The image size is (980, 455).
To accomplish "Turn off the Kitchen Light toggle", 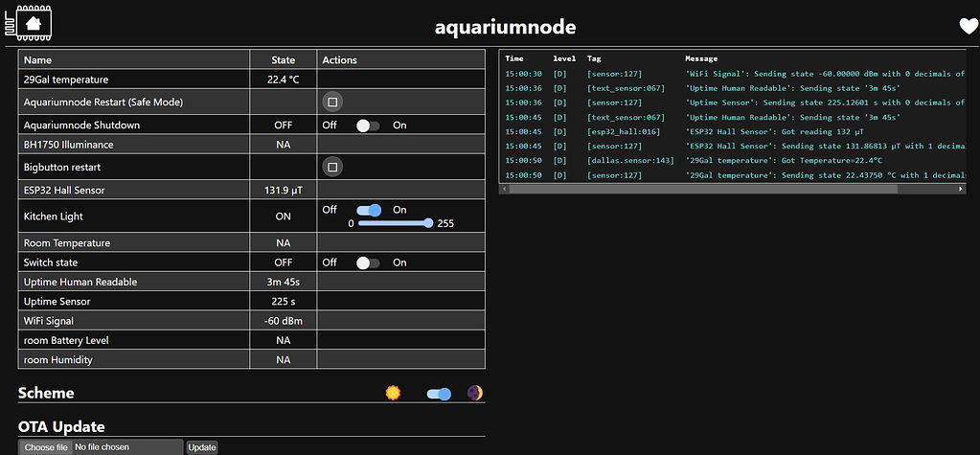I will pos(369,210).
